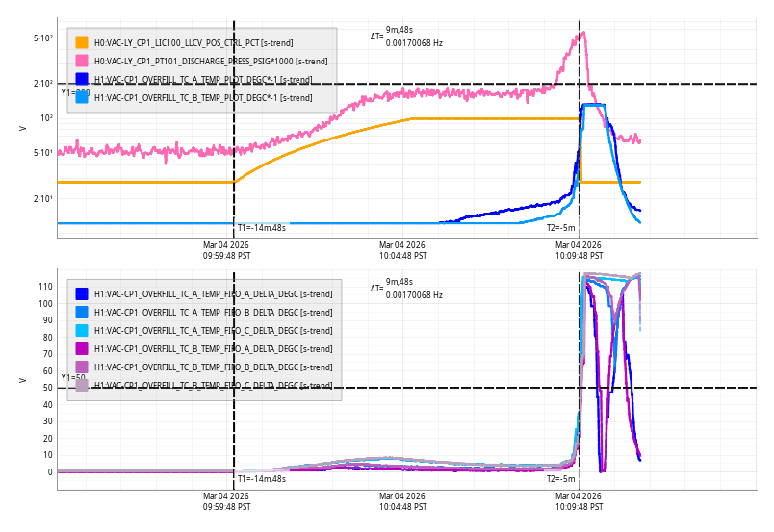This screenshot has width=774, height=532.
Task: Click magenta swatch for TC_B_TEMP_FIFO_A_DELTA
Action: (82, 348)
